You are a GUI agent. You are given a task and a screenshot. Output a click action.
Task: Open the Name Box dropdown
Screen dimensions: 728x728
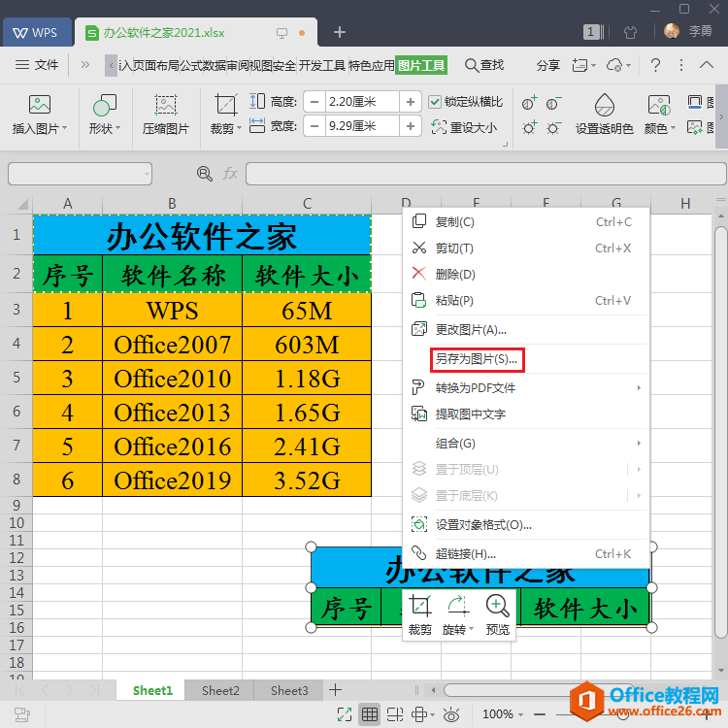tap(147, 174)
